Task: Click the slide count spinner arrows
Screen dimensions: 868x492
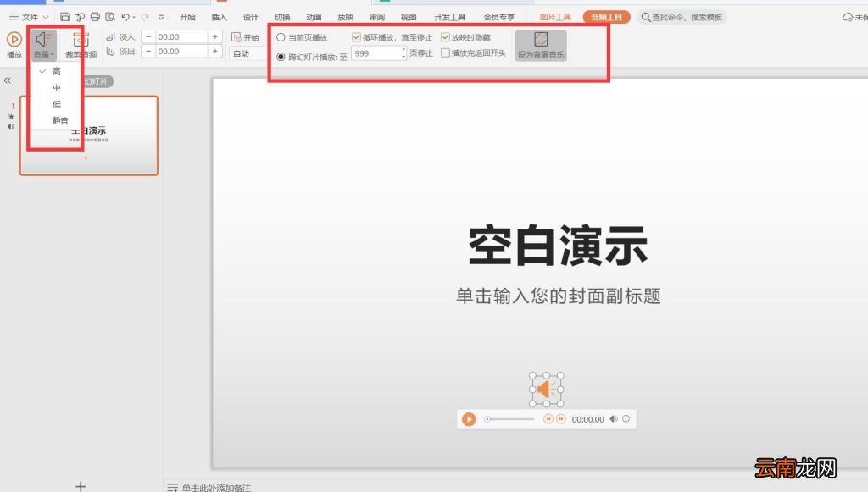Action: click(403, 53)
